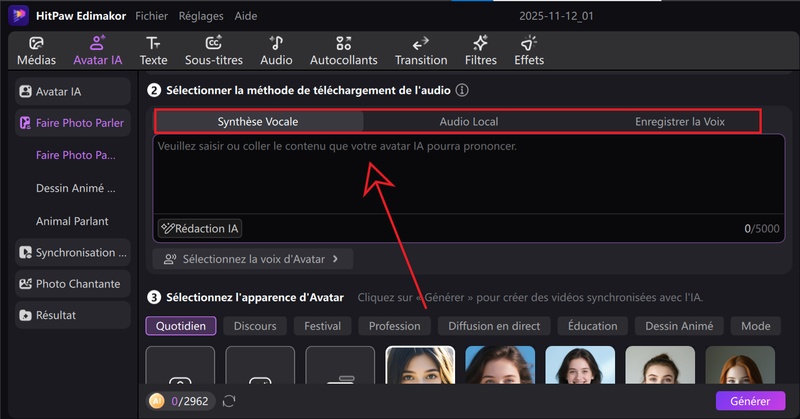
Task: Select the Quotidien category filter
Action: click(x=181, y=326)
